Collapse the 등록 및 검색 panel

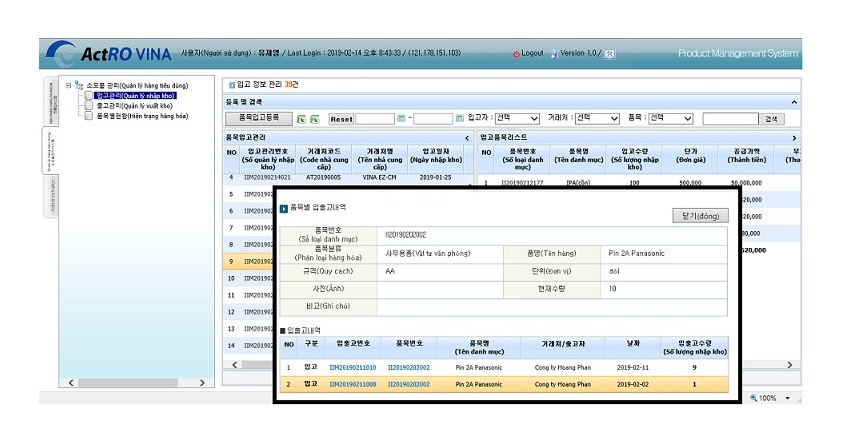point(794,102)
